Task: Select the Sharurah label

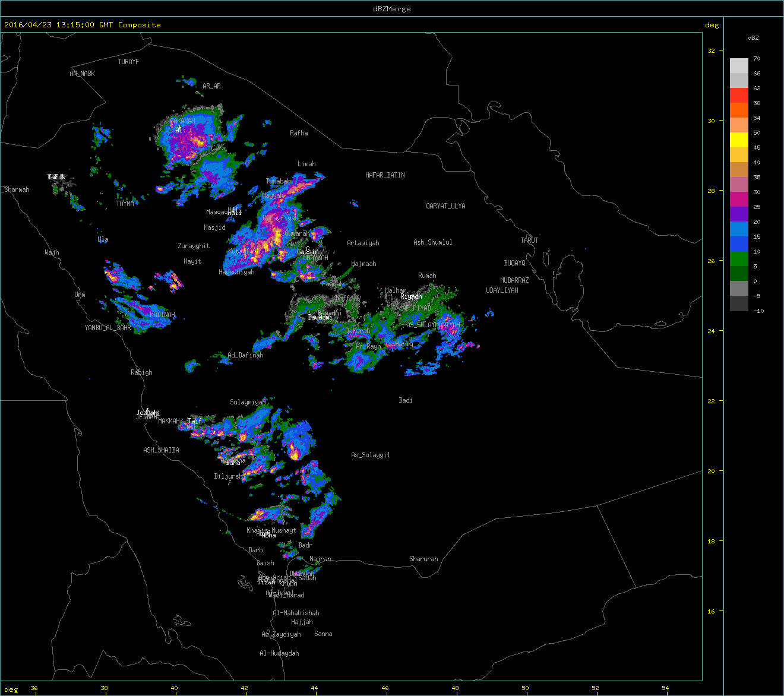Action: [423, 559]
